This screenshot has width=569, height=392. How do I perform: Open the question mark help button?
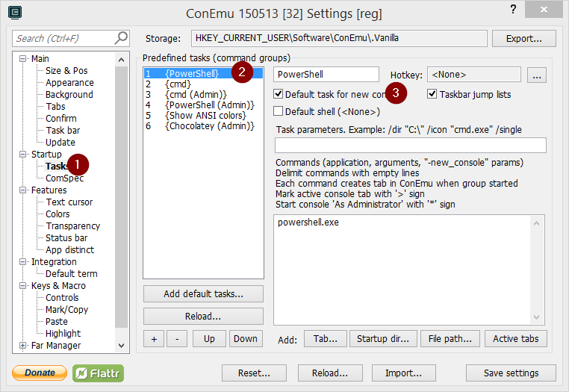point(513,9)
